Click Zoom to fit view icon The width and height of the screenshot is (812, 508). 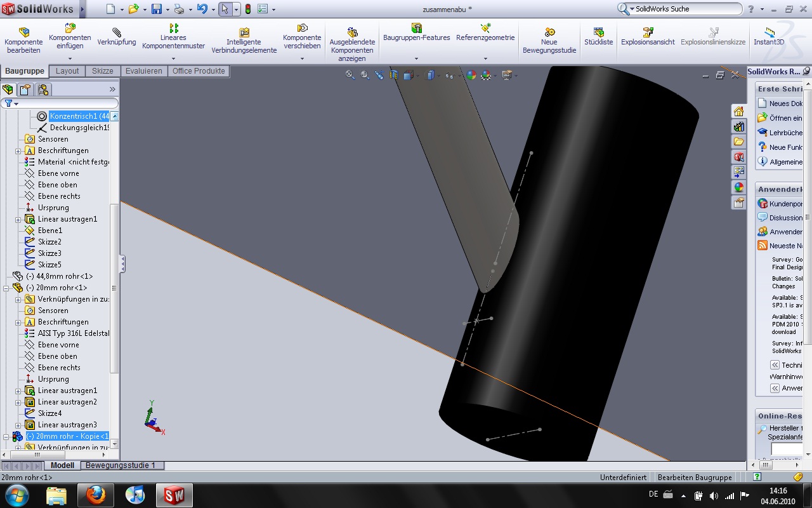click(x=350, y=75)
